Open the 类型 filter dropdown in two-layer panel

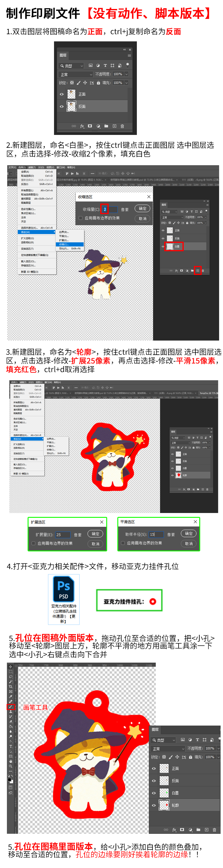coord(71,66)
